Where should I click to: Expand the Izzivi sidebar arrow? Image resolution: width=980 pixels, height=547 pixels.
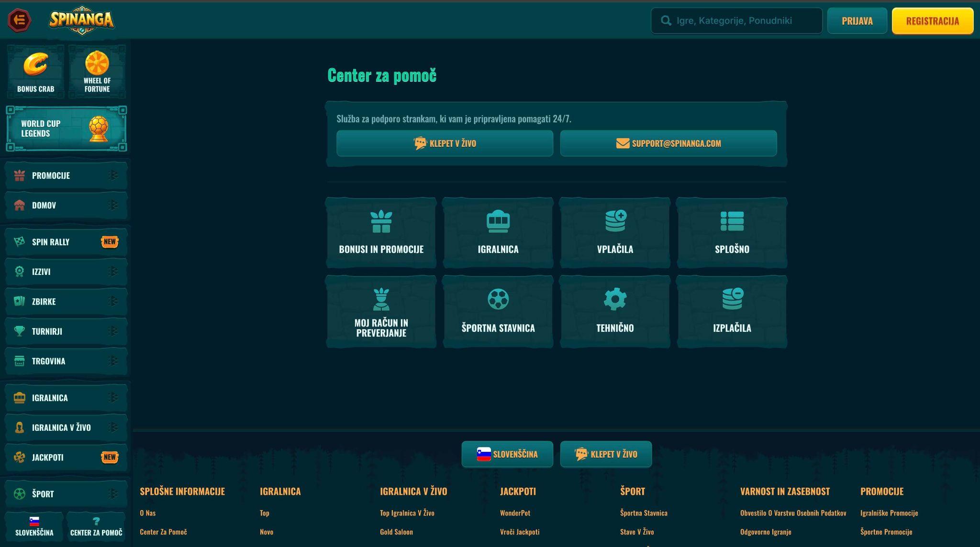pos(113,272)
